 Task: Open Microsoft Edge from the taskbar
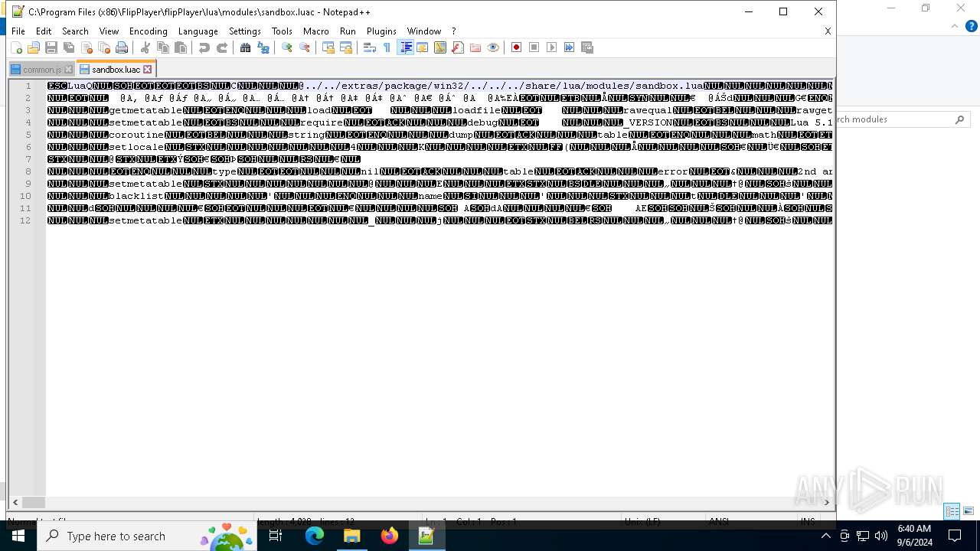[315, 536]
